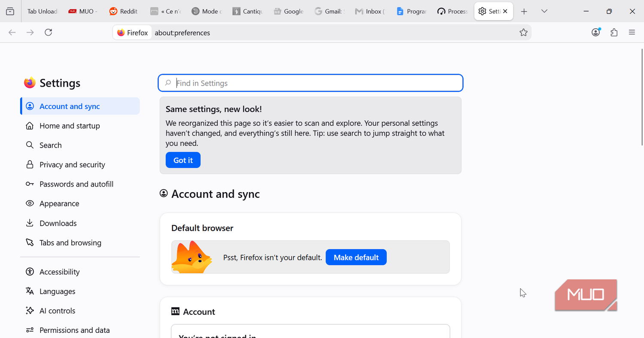Open a new tab with plus

524,12
